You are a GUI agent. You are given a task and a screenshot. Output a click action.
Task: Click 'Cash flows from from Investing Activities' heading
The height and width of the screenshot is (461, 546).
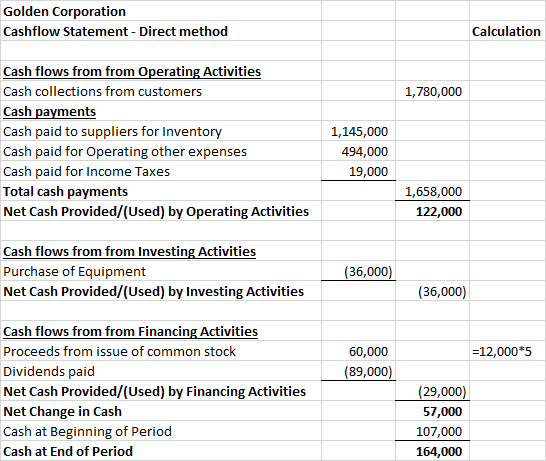[x=130, y=252]
